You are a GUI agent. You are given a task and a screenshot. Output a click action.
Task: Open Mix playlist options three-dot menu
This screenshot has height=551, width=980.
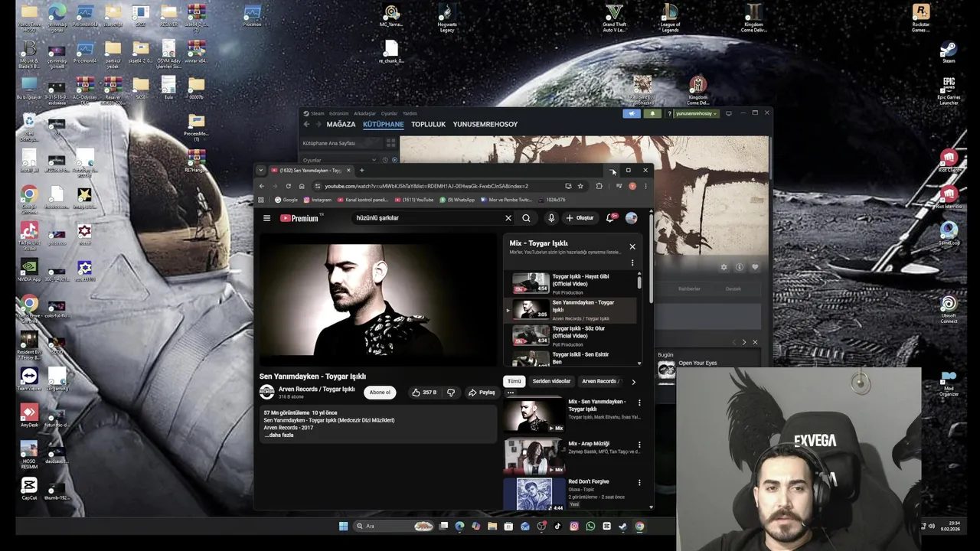click(x=632, y=262)
